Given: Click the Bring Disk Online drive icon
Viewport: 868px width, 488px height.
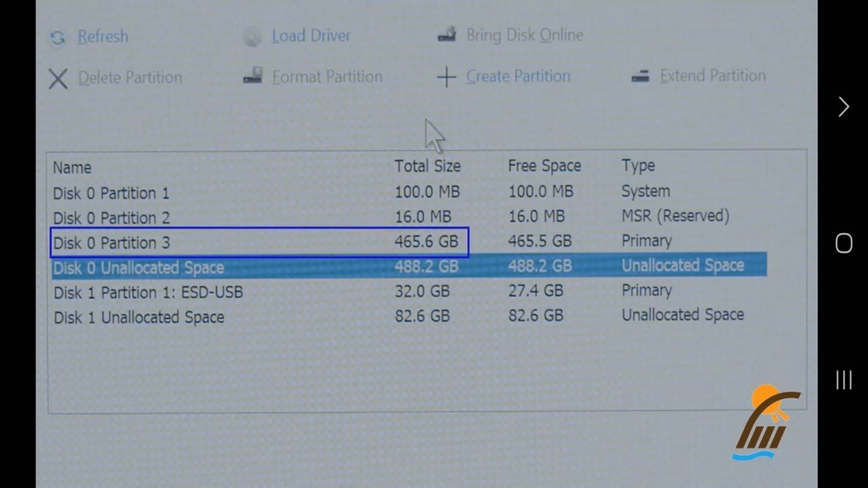Looking at the screenshot, I should pyautogui.click(x=446, y=34).
